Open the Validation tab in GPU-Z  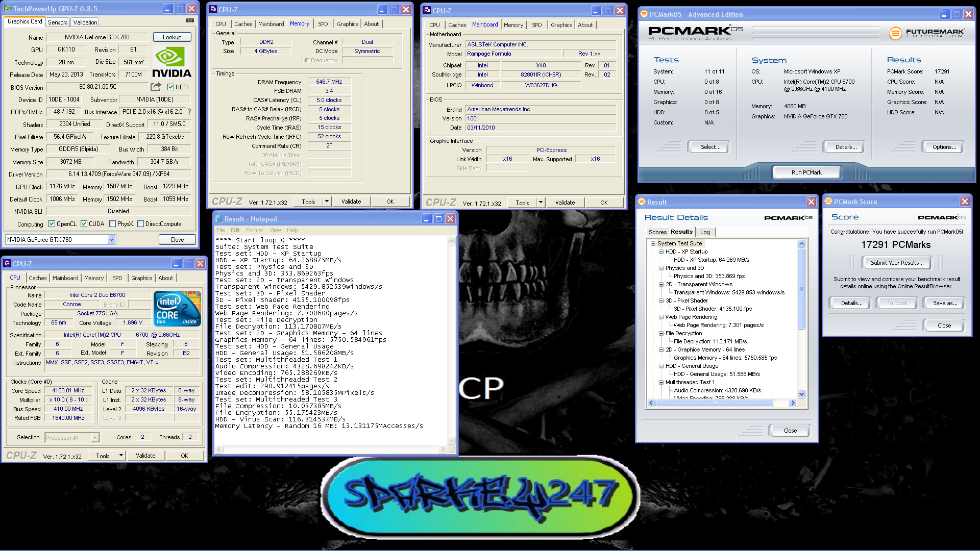[x=85, y=22]
